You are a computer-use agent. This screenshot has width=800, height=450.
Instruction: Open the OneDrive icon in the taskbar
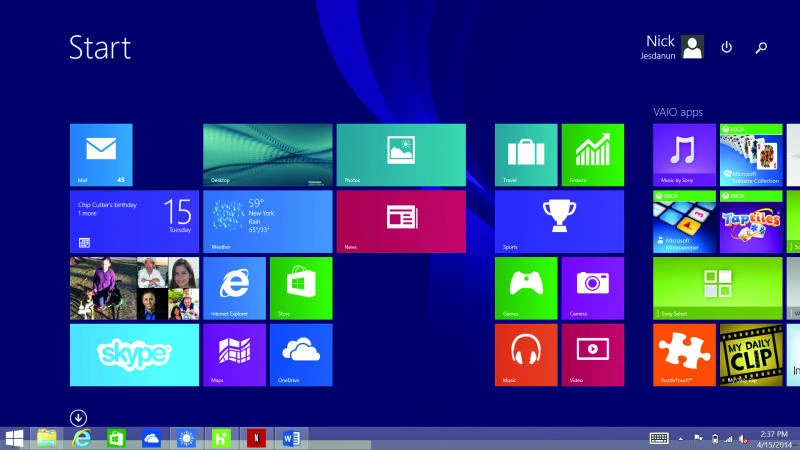(x=152, y=438)
